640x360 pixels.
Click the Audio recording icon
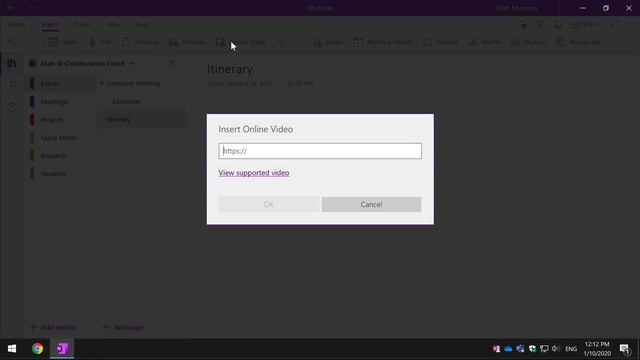pos(318,42)
